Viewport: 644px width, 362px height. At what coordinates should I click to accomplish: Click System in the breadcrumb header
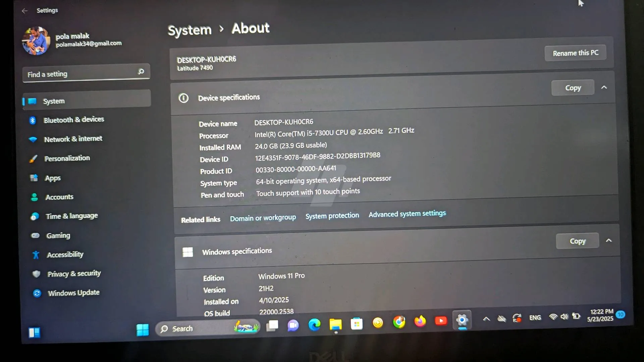point(190,31)
